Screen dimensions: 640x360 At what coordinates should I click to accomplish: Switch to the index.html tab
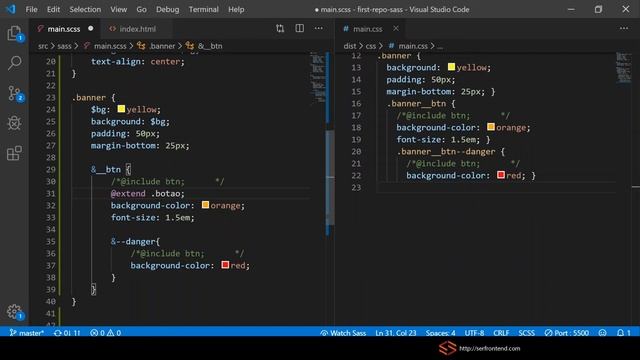coord(138,29)
